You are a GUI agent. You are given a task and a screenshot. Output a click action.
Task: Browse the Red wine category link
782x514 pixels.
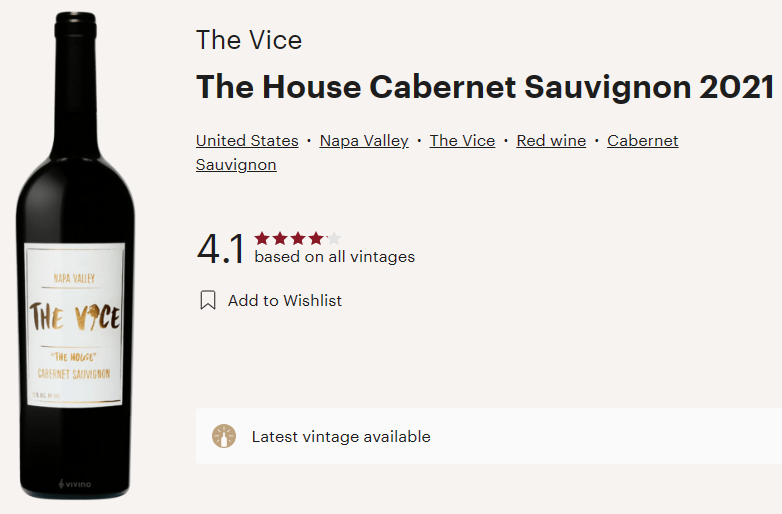pyautogui.click(x=551, y=141)
